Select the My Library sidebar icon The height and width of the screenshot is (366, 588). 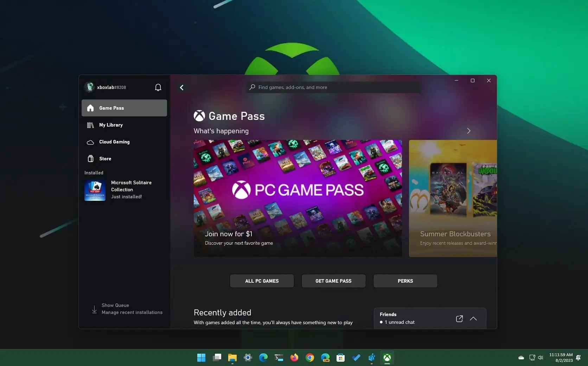tap(90, 125)
